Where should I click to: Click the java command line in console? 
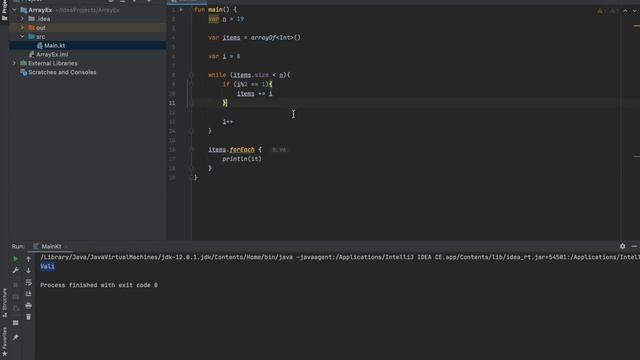(x=340, y=257)
